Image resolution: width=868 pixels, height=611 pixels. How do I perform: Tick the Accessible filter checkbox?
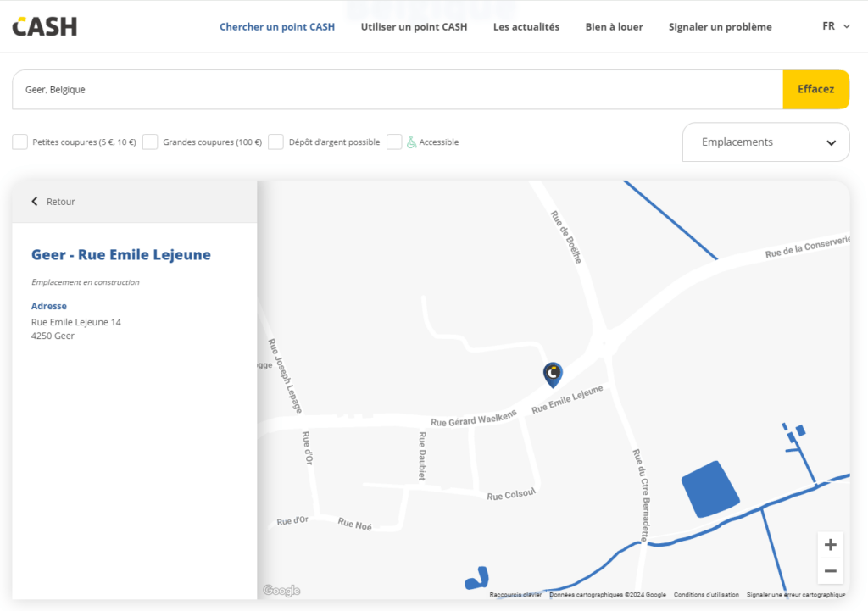coord(394,142)
